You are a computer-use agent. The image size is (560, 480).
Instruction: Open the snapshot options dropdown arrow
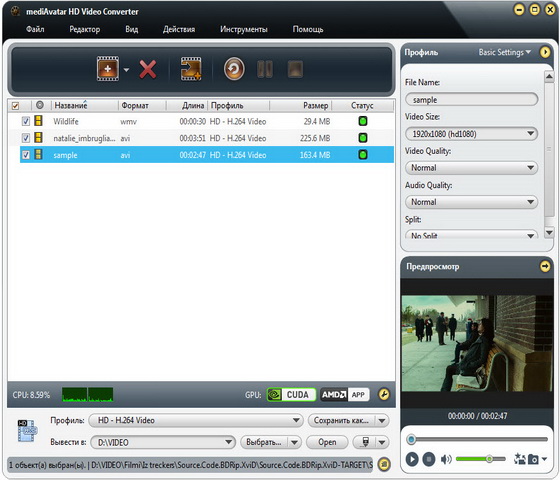point(544,459)
